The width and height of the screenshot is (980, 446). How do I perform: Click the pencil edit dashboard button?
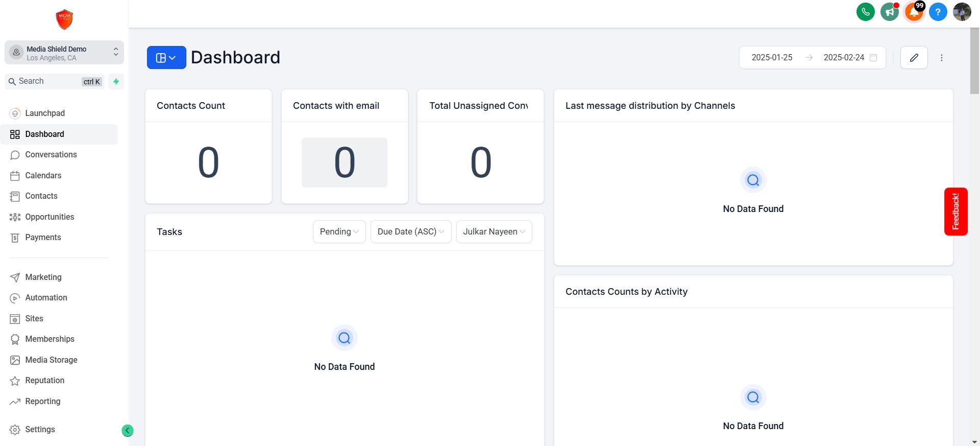coord(914,58)
